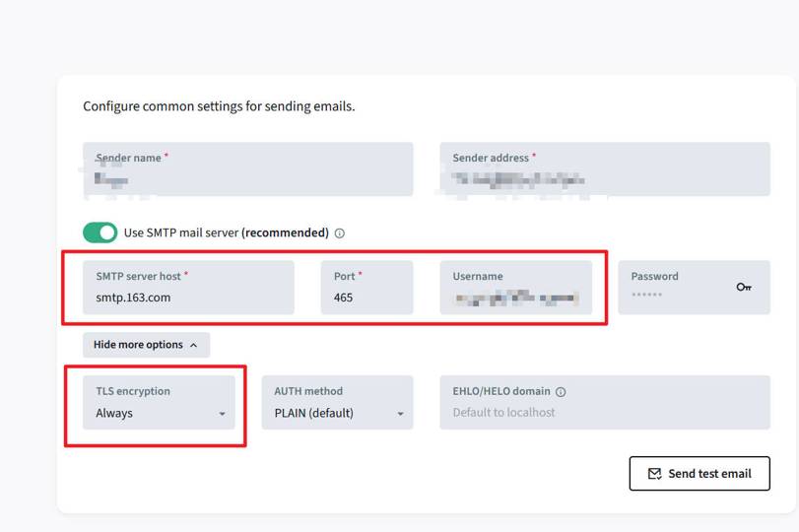Click info icon next to EHLO/HELO domain

(561, 392)
